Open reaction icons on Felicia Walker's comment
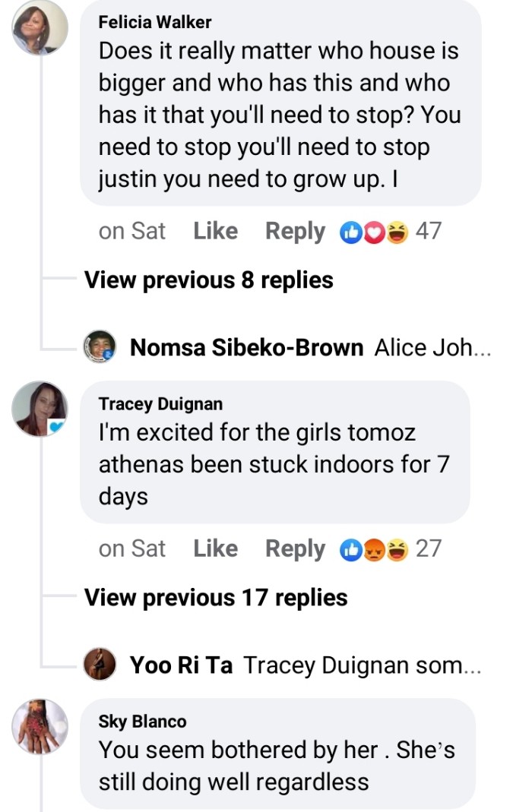Image resolution: width=513 pixels, height=812 pixels. [375, 232]
